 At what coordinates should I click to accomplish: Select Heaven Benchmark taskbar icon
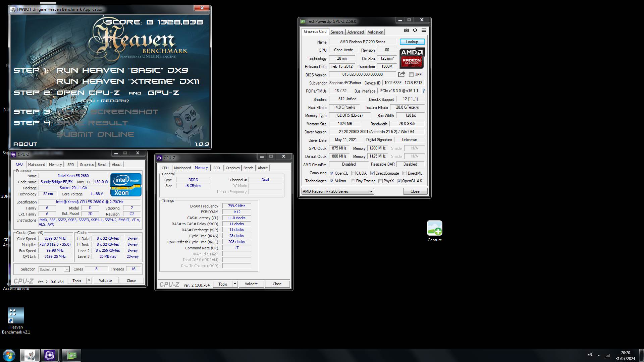[30, 355]
